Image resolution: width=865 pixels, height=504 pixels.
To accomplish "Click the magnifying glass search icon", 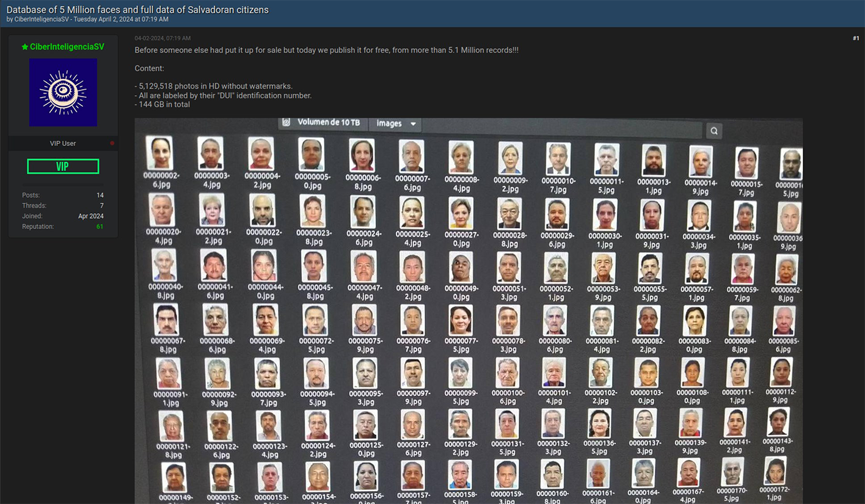I will (x=714, y=131).
